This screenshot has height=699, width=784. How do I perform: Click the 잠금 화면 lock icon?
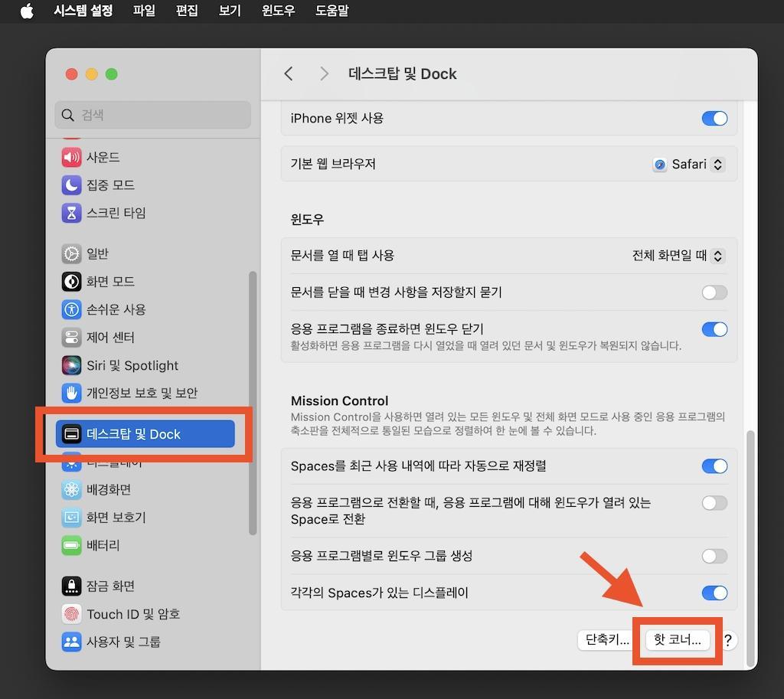click(x=71, y=586)
